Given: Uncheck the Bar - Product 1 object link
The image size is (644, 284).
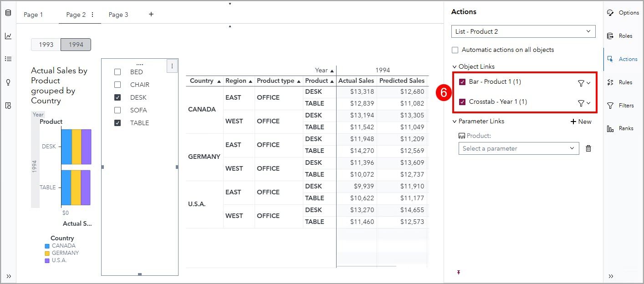Looking at the screenshot, I should click(x=462, y=82).
